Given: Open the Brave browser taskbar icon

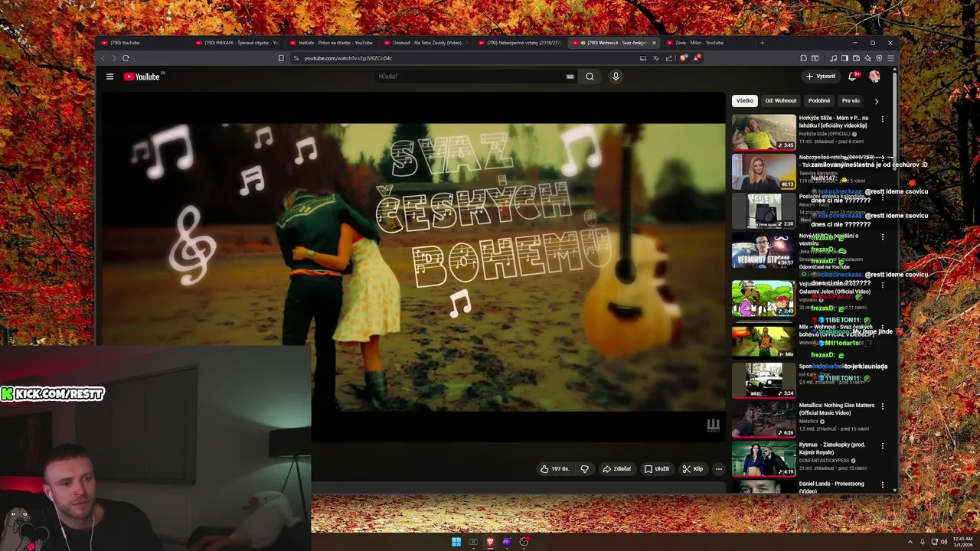Looking at the screenshot, I should point(490,542).
